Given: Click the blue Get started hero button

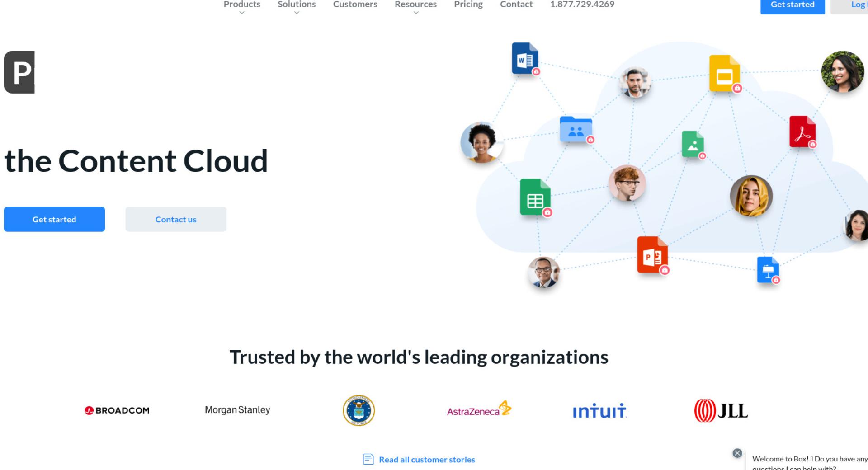Looking at the screenshot, I should click(54, 219).
